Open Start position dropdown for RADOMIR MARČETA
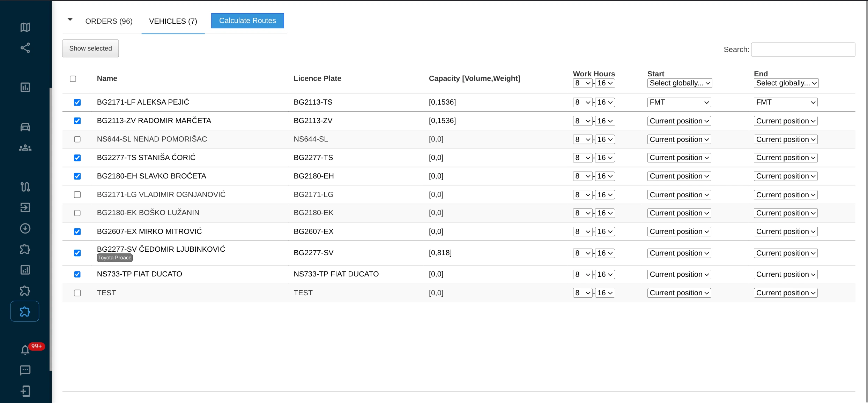868x403 pixels. click(679, 121)
